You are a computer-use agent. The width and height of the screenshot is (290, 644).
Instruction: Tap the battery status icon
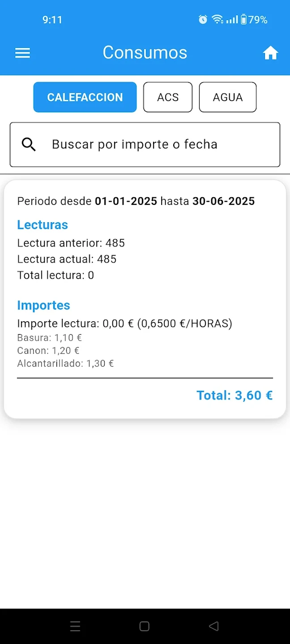coord(243,20)
